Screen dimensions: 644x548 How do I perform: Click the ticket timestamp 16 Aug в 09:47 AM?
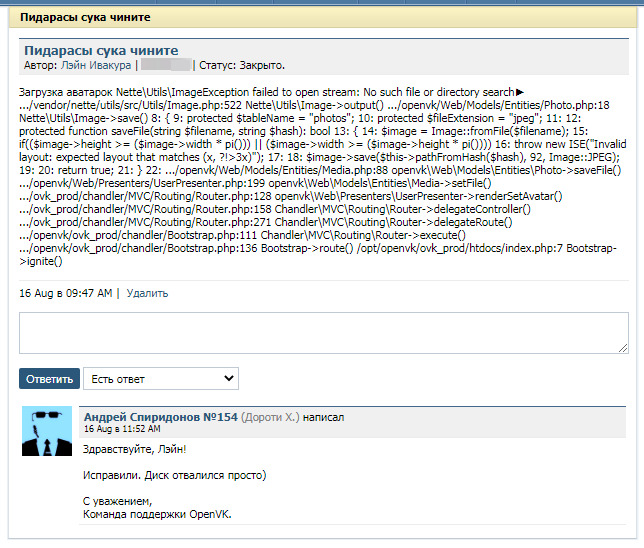pos(66,293)
